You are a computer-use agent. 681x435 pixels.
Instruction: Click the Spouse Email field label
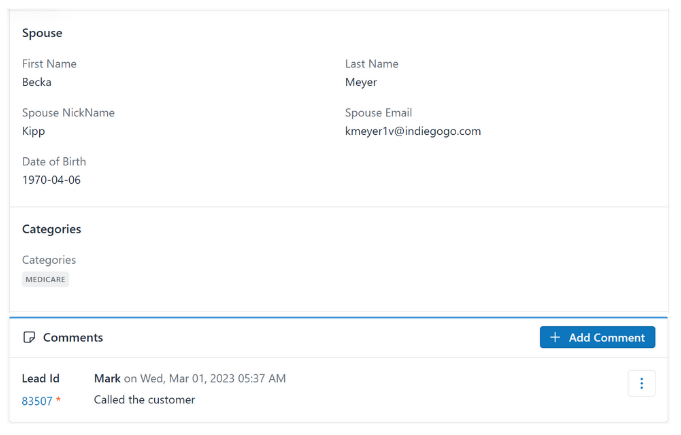coord(378,113)
